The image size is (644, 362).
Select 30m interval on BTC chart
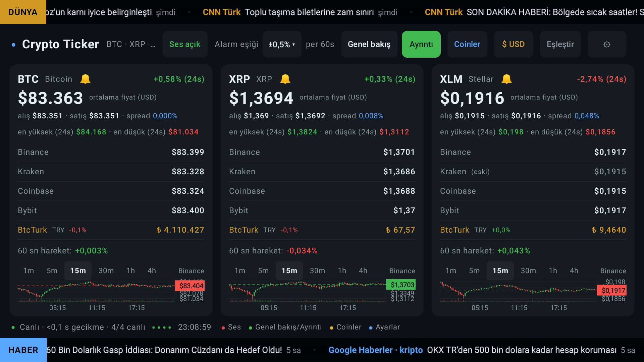tap(106, 270)
